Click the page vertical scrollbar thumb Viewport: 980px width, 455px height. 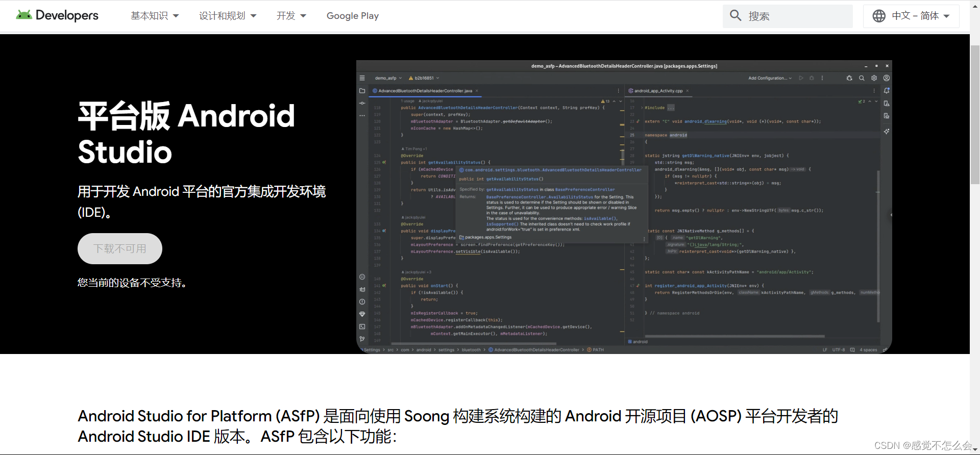[x=975, y=115]
